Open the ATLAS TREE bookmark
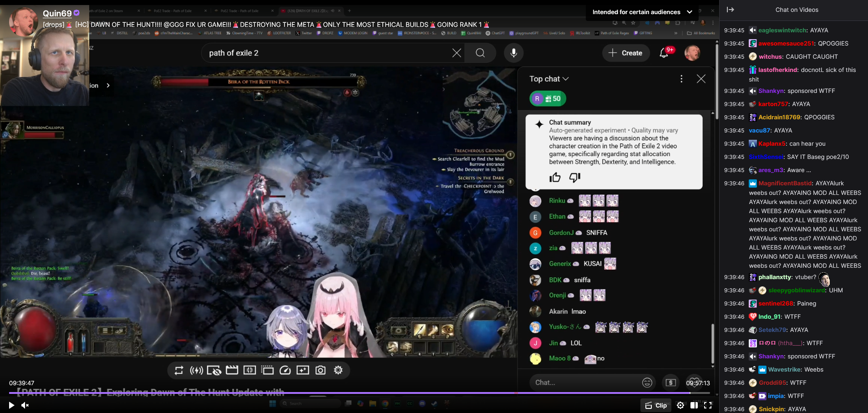This screenshot has width=868, height=413. click(x=210, y=33)
